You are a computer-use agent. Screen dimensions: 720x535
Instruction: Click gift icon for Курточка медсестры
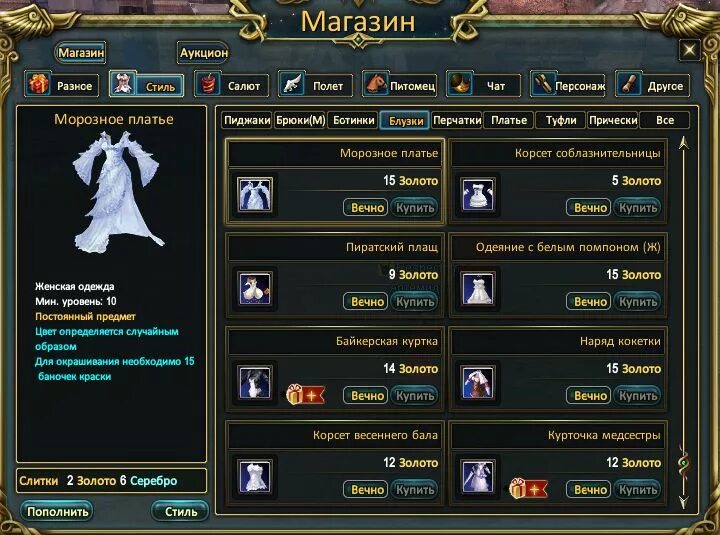[529, 489]
